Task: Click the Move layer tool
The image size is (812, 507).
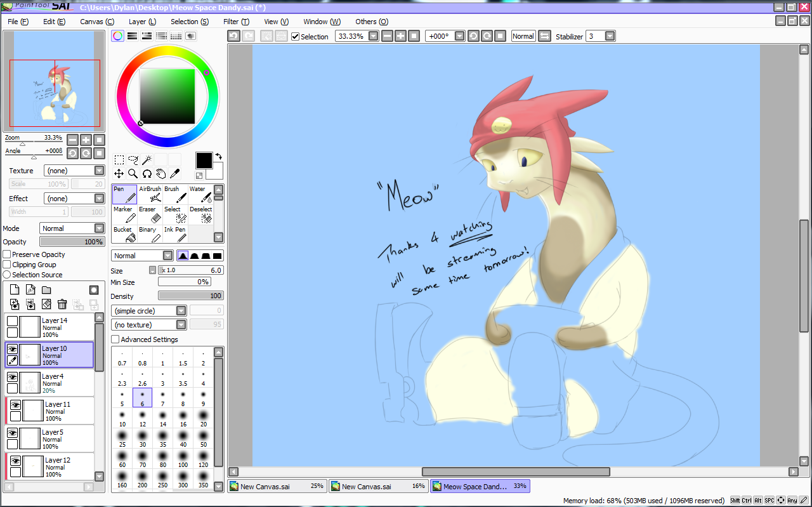Action: pyautogui.click(x=119, y=173)
